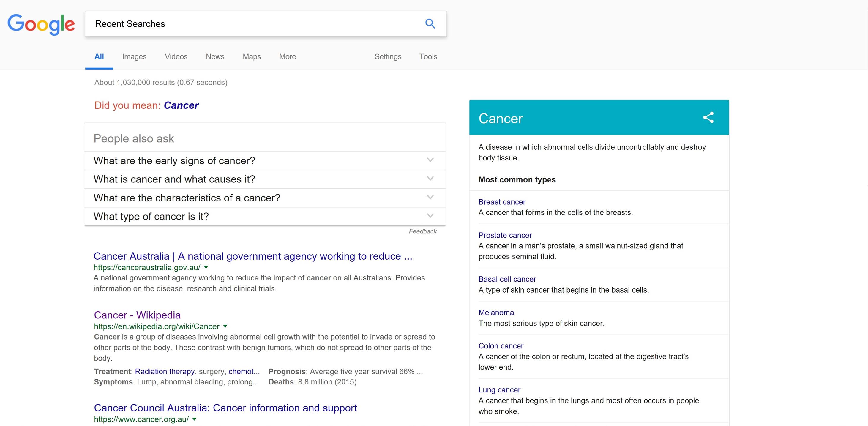Click the https://en.wikipedia.org/wiki/Cancer URL text

tap(157, 326)
